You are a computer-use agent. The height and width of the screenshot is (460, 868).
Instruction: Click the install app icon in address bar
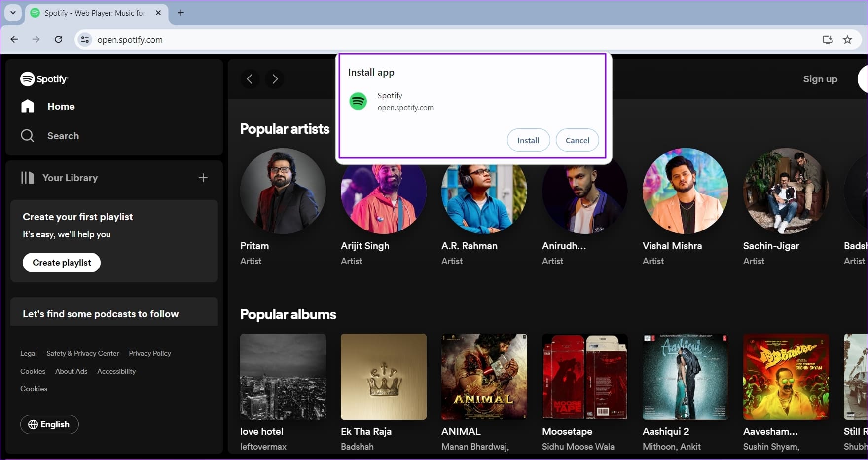point(828,39)
